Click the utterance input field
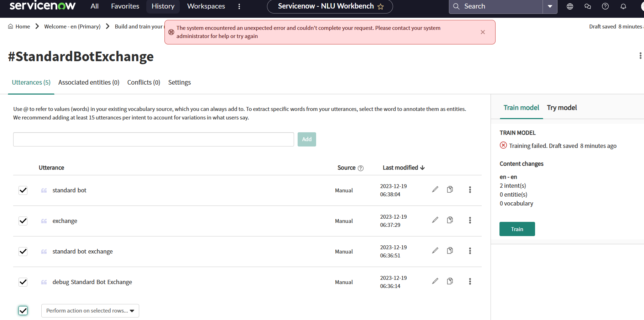The height and width of the screenshot is (320, 644). coord(153,139)
